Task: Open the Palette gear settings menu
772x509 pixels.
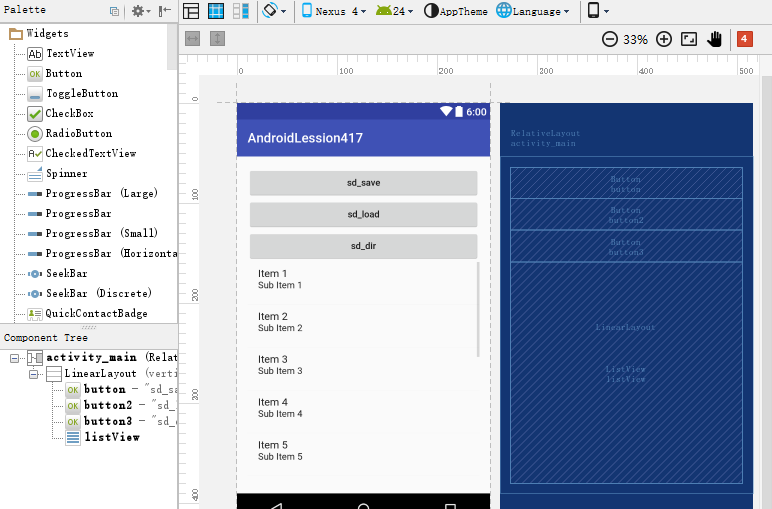Action: click(140, 11)
